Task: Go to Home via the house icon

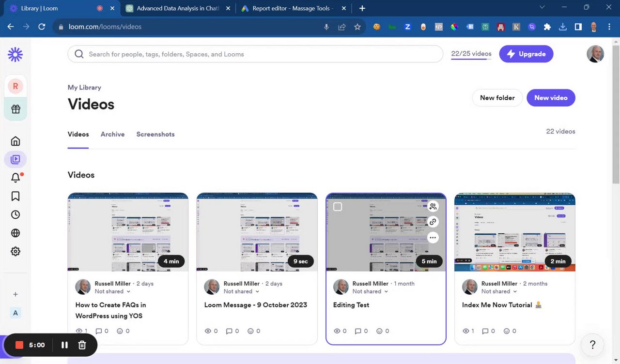Action: (x=15, y=141)
